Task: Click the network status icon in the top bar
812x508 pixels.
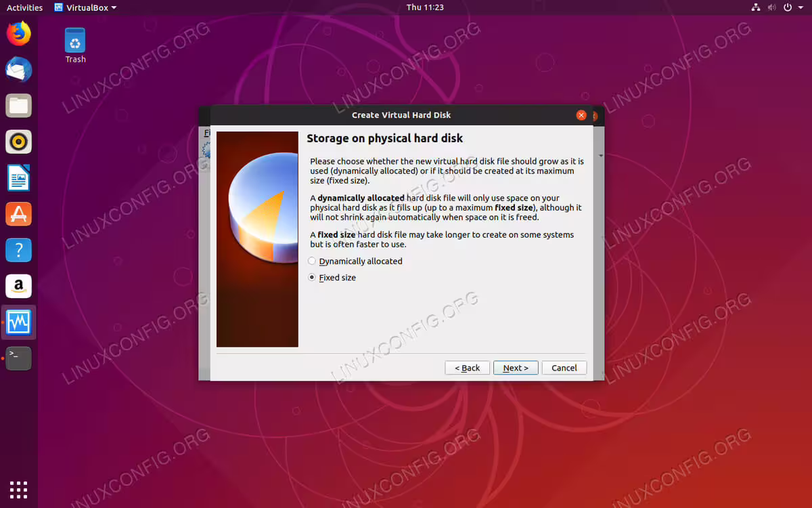Action: pyautogui.click(x=756, y=7)
